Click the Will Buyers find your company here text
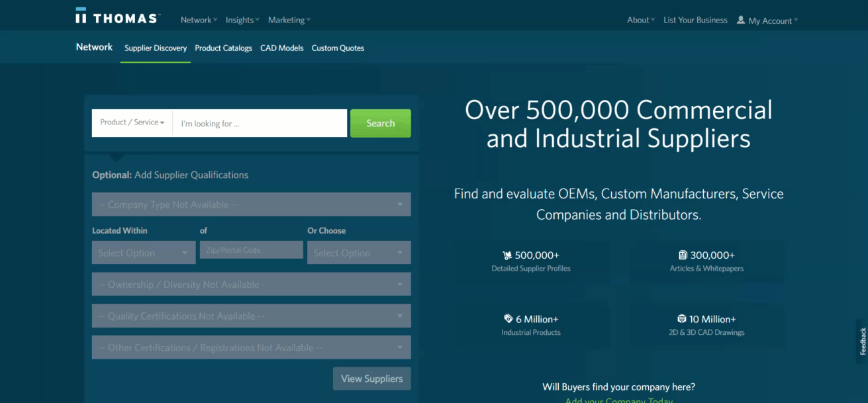The height and width of the screenshot is (403, 868). 619,387
